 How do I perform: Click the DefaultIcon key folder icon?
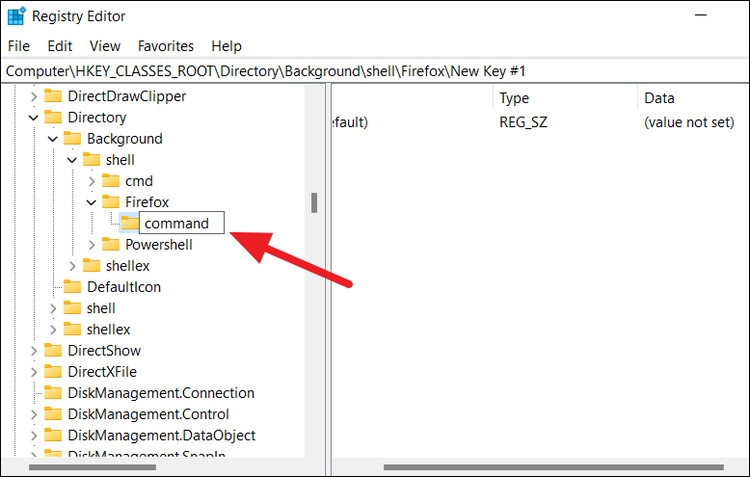72,287
